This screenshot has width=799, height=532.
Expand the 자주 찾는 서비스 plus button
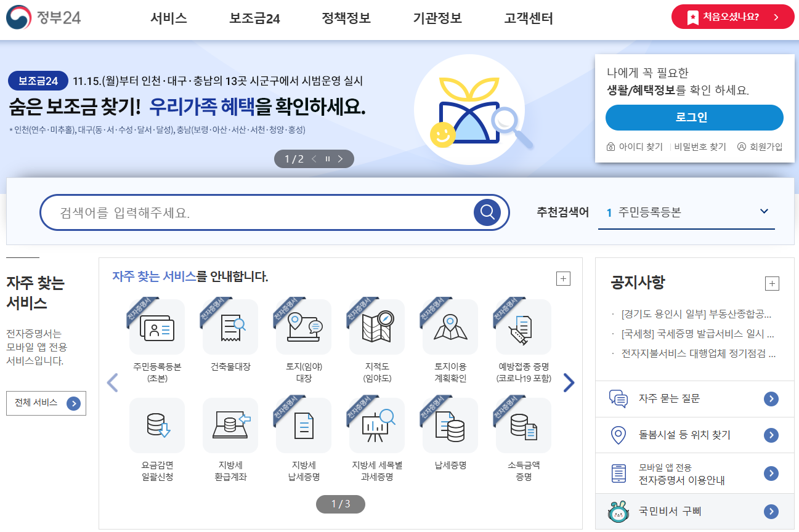click(563, 278)
